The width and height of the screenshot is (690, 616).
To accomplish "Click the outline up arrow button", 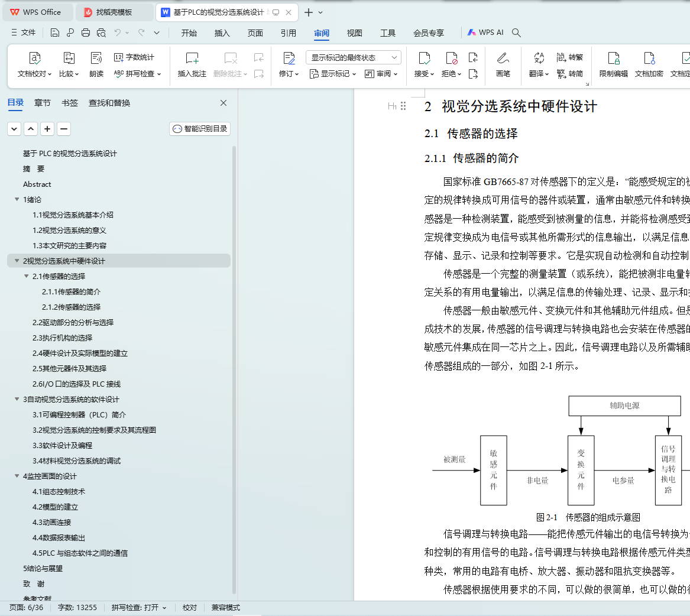I will pos(31,129).
